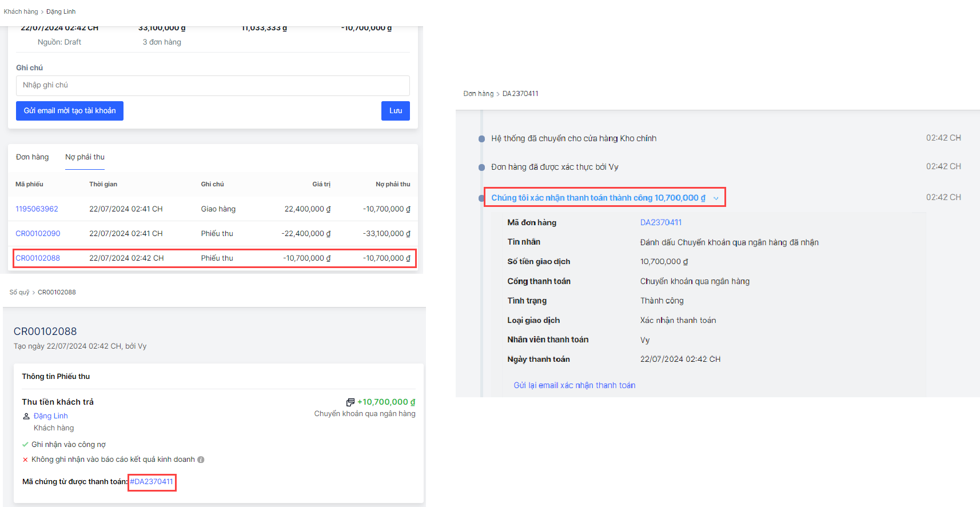
Task: Click Gửi lại email xác nhận thanh toán link
Action: [x=574, y=385]
